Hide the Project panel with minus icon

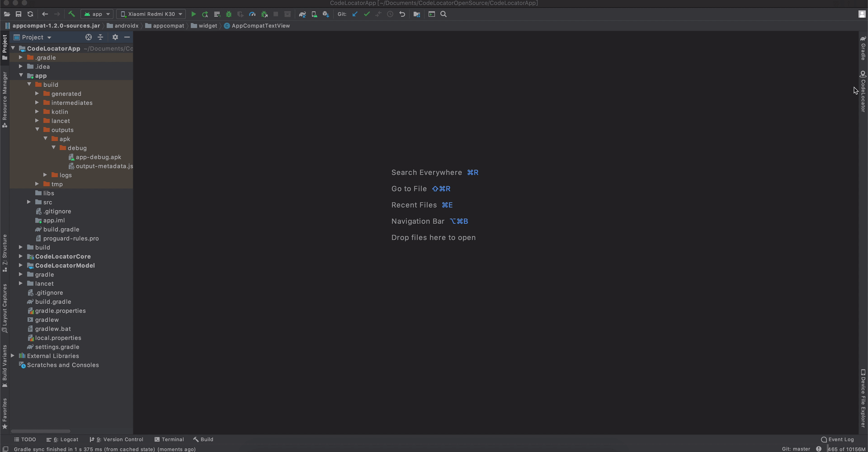(x=127, y=38)
